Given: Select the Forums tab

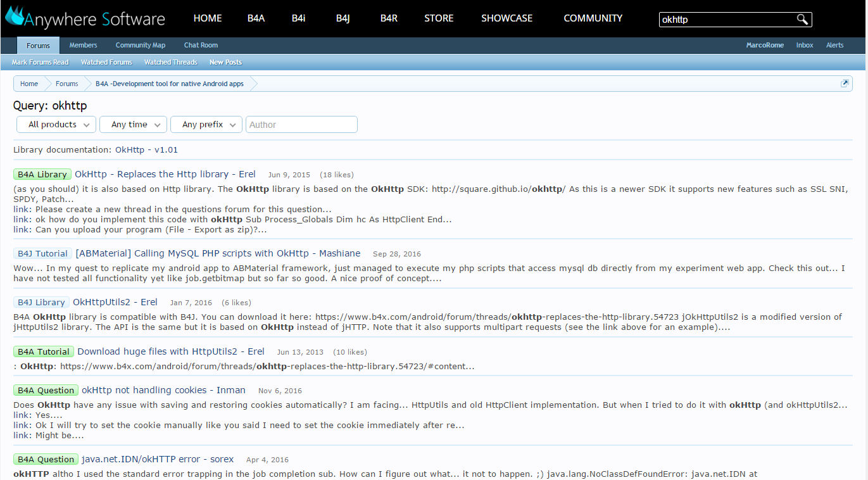Looking at the screenshot, I should (x=38, y=46).
